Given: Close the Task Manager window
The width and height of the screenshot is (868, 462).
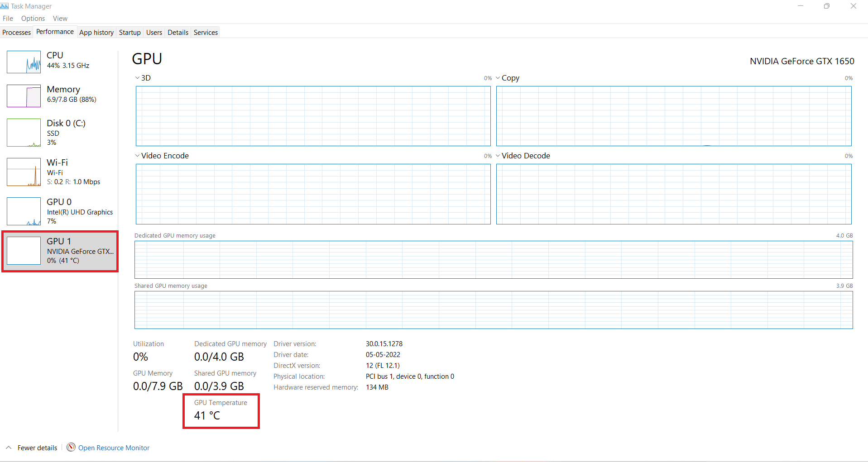Looking at the screenshot, I should click(x=854, y=6).
